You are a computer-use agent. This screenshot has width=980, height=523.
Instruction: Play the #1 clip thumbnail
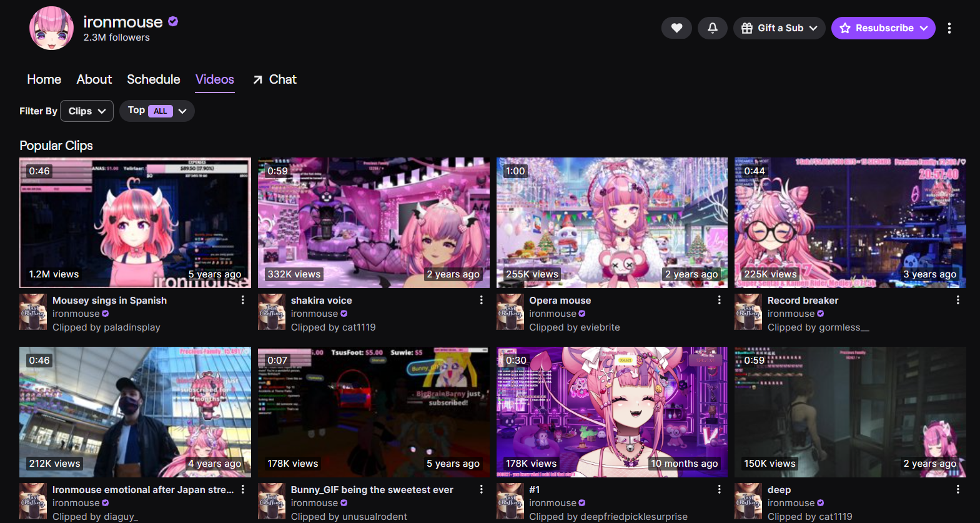tap(612, 412)
